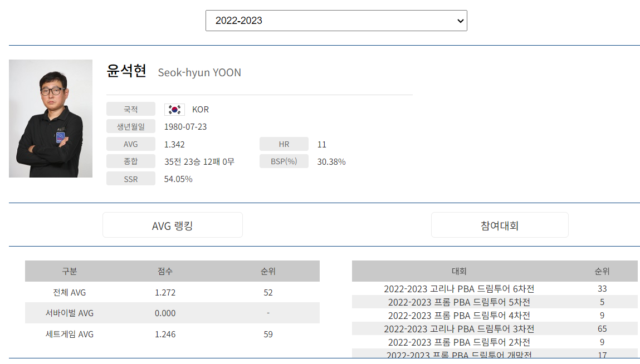The width and height of the screenshot is (640, 364).
Task: Expand the season selector chevron arrow
Action: pos(460,21)
